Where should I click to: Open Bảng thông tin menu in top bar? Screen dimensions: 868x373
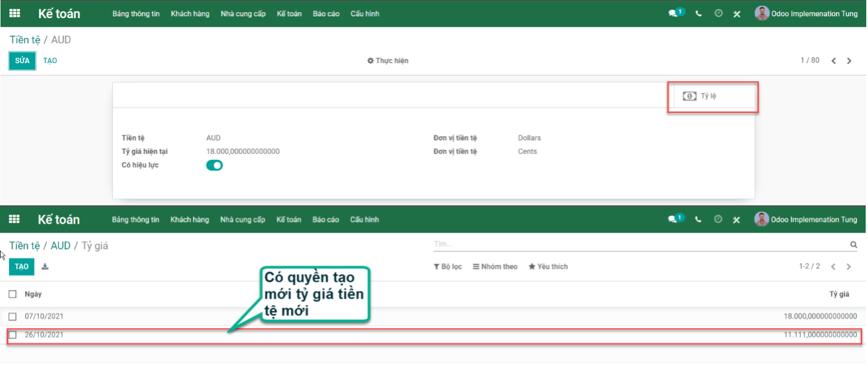[136, 13]
